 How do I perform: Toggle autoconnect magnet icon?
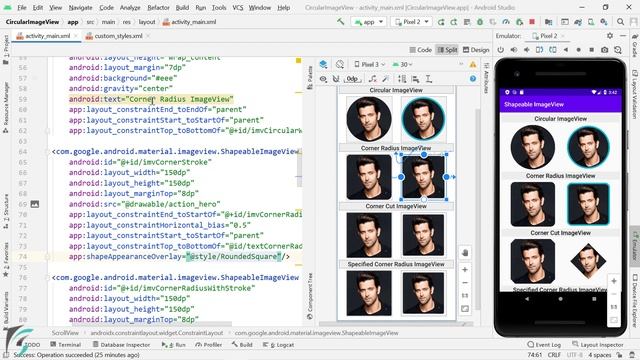coord(336,79)
